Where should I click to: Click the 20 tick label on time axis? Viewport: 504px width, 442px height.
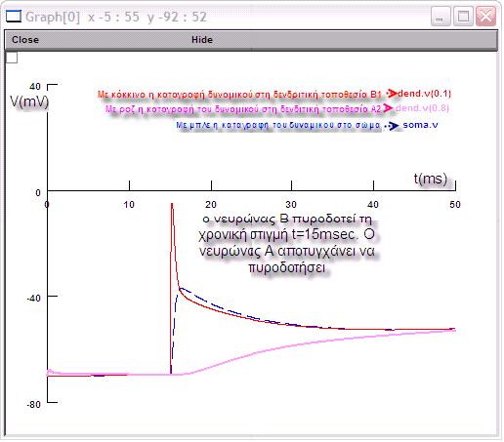211,205
